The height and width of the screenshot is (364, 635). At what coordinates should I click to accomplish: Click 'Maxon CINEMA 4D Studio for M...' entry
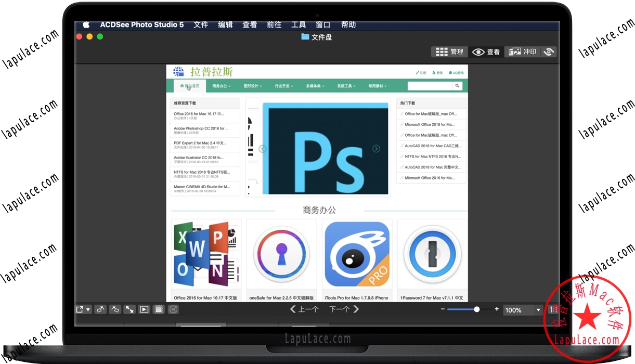[202, 186]
